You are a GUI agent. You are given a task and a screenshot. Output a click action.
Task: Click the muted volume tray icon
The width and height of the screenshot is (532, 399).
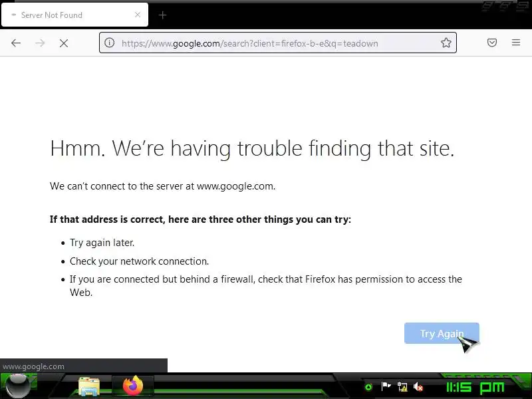click(x=418, y=387)
